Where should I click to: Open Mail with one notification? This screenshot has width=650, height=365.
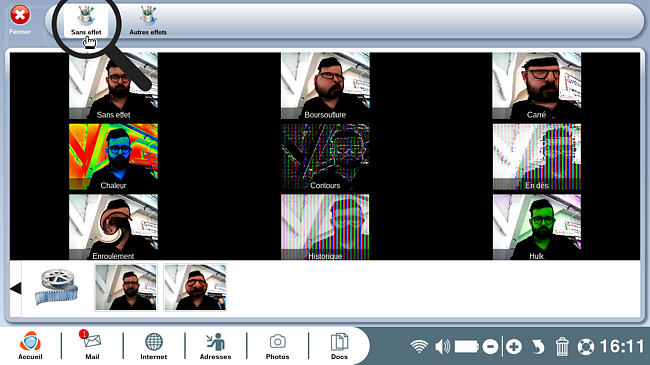tap(92, 345)
